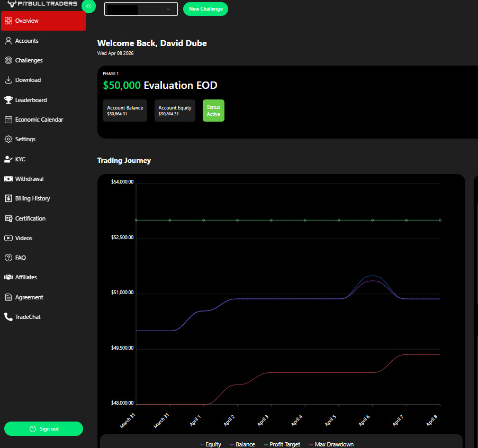Click the Leaderboard trophy icon

[x=8, y=100]
